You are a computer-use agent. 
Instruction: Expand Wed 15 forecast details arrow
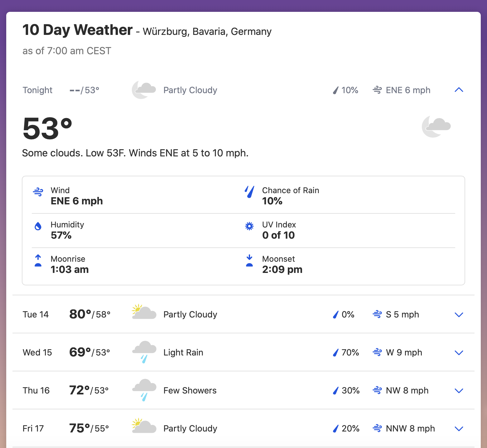point(459,353)
